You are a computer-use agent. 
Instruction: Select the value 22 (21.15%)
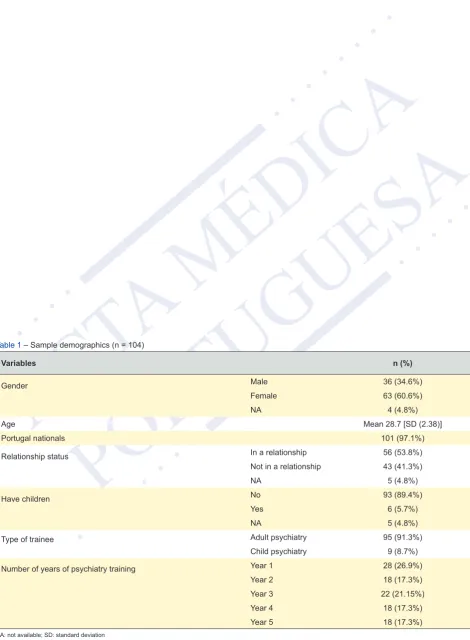pyautogui.click(x=402, y=594)
